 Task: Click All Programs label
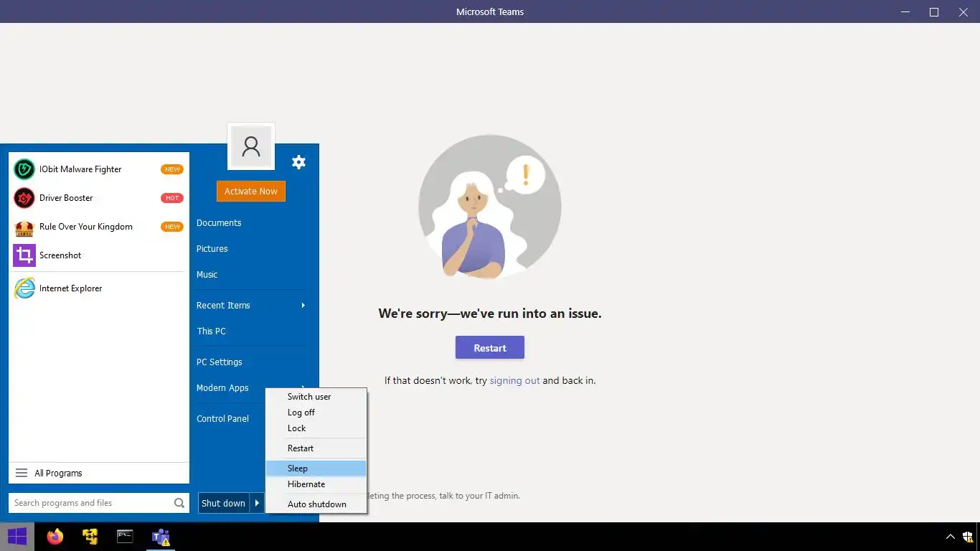(x=58, y=474)
